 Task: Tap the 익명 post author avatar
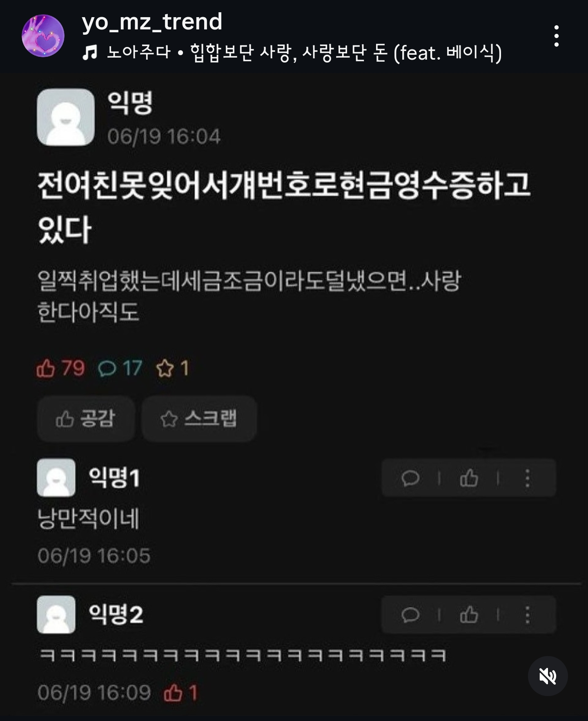click(x=66, y=117)
